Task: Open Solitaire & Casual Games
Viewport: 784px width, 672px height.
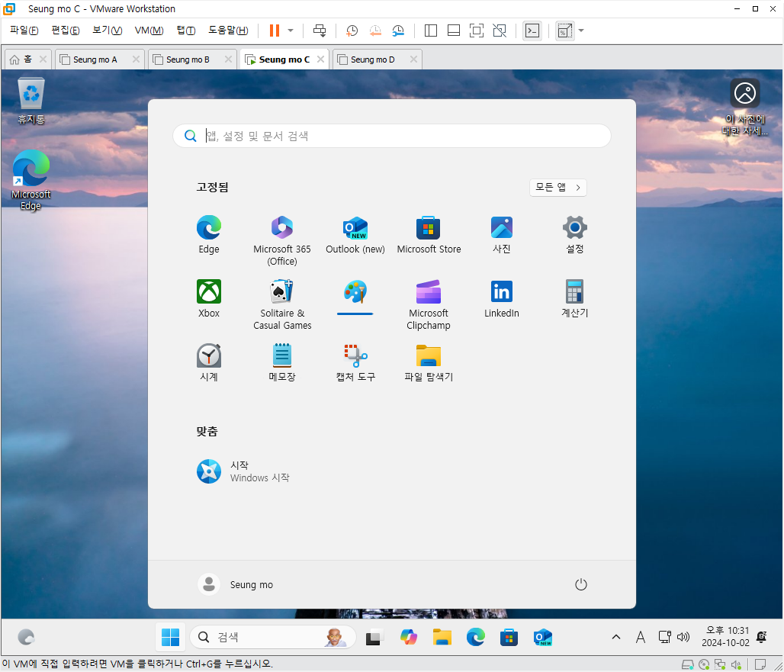Action: point(282,305)
